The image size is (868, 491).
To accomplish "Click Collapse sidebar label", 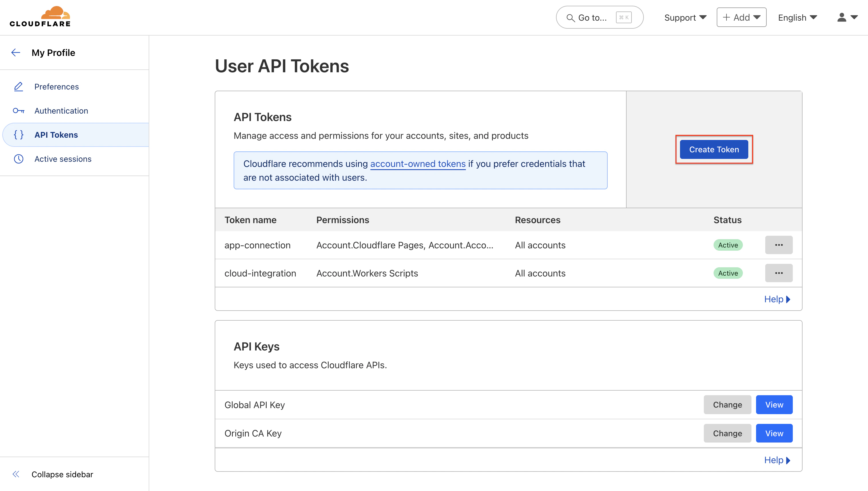I will (62, 474).
